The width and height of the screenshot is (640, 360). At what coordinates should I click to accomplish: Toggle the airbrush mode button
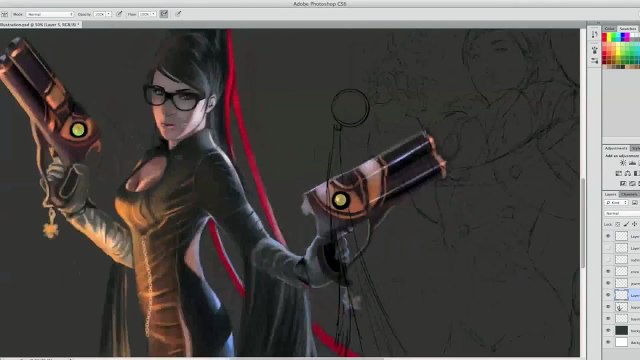[x=164, y=14]
